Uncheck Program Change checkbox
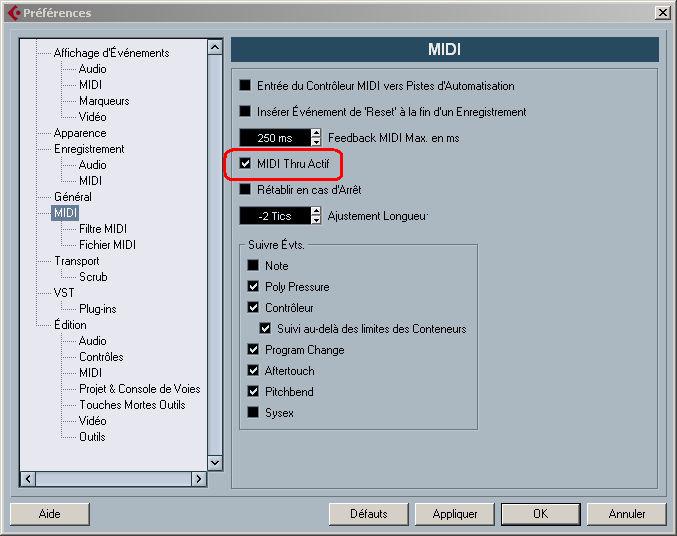Viewport: 677px width, 536px height. click(253, 349)
